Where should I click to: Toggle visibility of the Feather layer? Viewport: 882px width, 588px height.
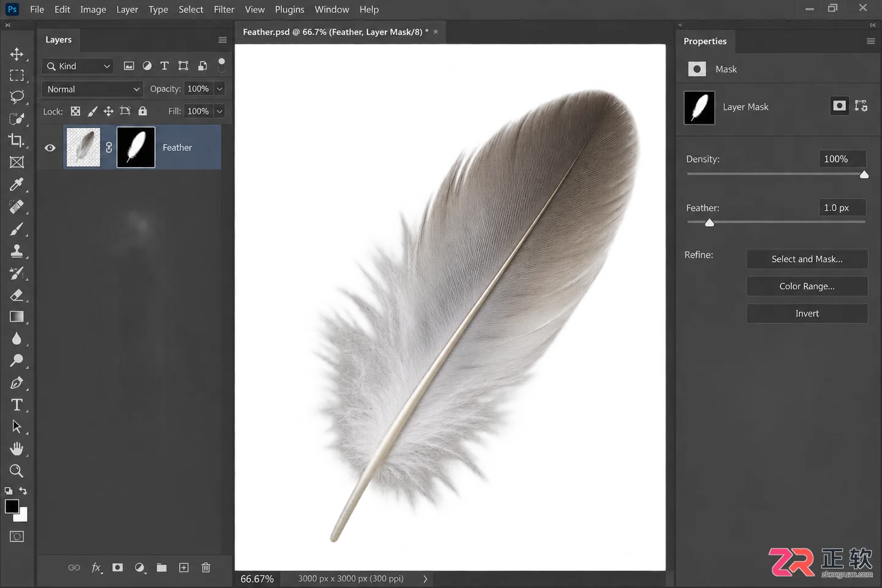point(50,148)
